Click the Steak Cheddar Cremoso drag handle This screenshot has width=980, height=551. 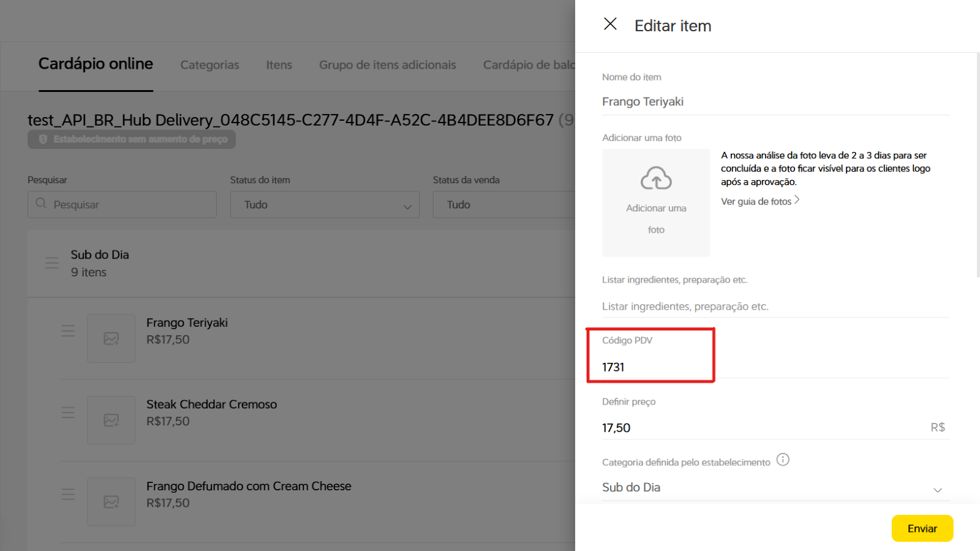[68, 412]
